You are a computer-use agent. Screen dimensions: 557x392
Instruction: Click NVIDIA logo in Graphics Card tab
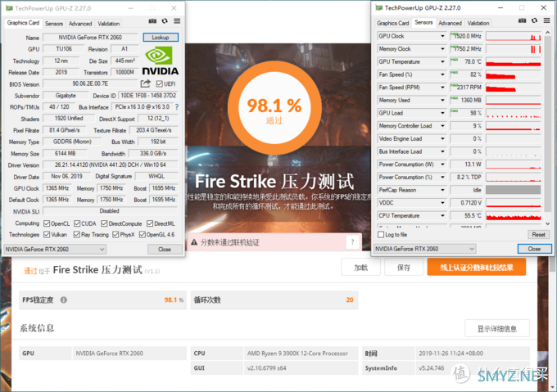161,61
